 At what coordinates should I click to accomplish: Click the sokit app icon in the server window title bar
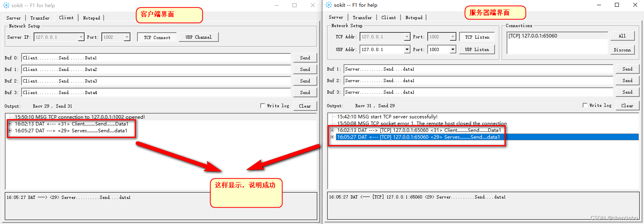coord(329,5)
